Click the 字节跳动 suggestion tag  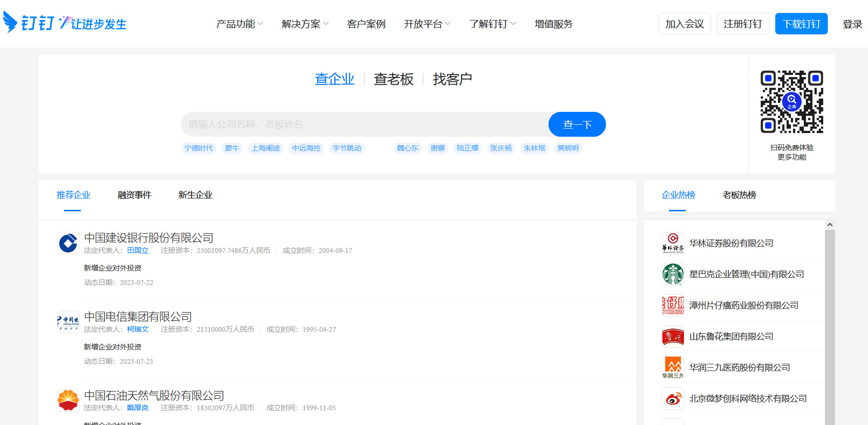point(347,148)
